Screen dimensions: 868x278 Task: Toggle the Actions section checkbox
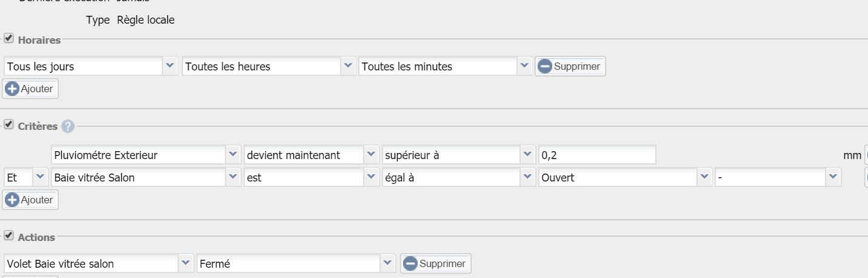tap(8, 236)
